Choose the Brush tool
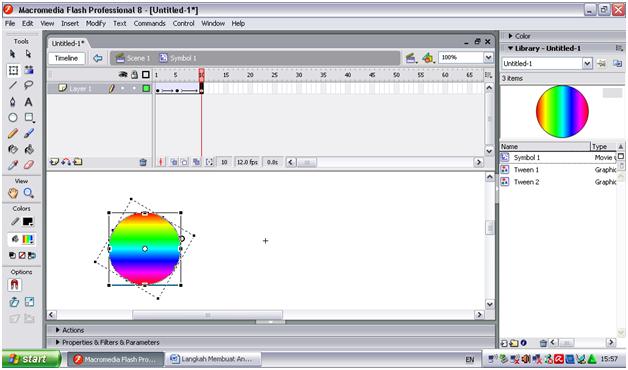 tap(28, 133)
